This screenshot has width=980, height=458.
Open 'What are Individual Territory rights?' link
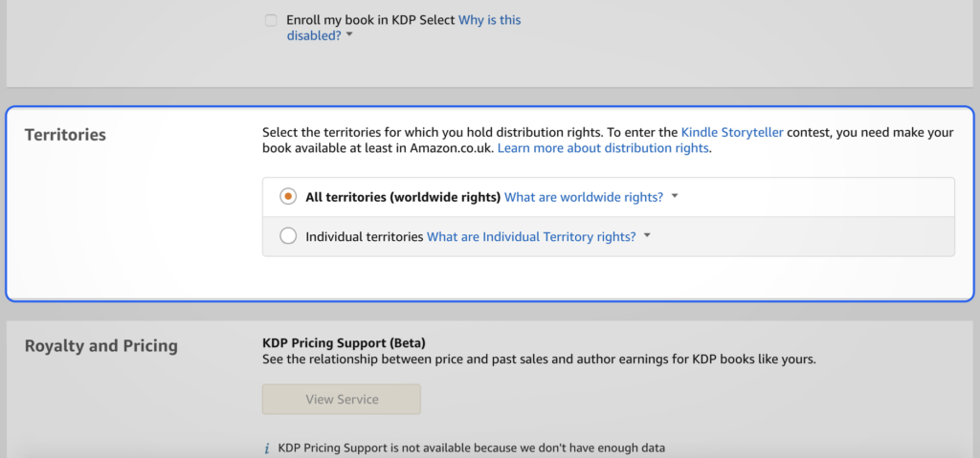[x=531, y=237]
